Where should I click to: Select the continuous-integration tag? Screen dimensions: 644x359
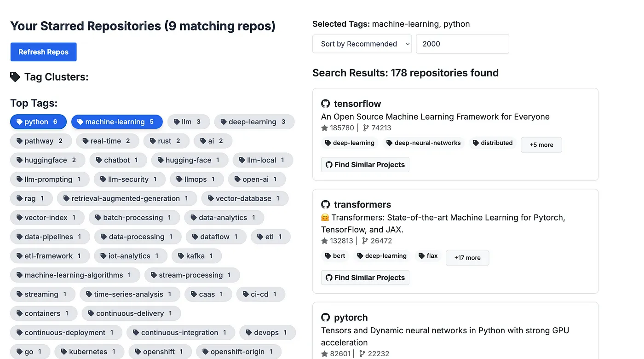[181, 332]
